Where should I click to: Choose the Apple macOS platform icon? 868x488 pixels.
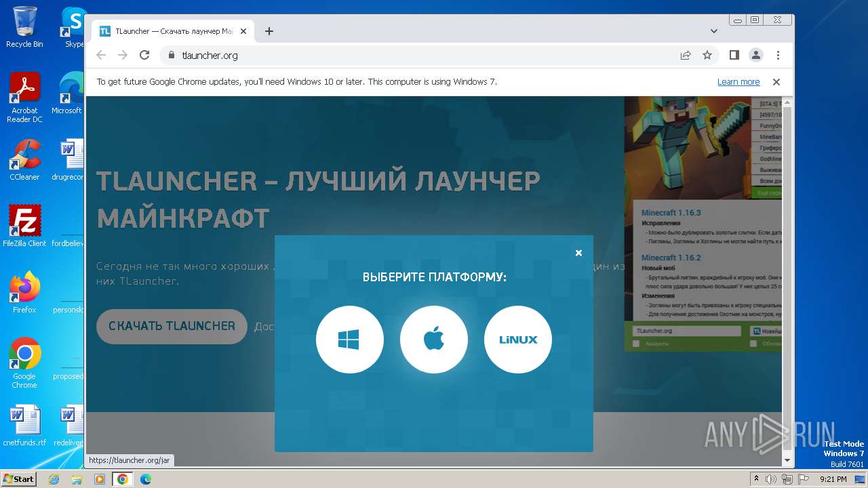pyautogui.click(x=434, y=340)
